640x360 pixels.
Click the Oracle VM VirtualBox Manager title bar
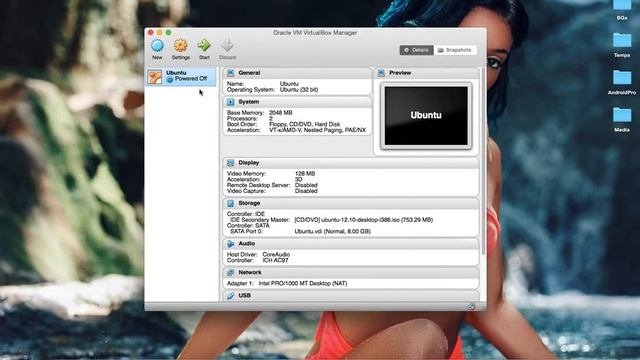click(315, 32)
